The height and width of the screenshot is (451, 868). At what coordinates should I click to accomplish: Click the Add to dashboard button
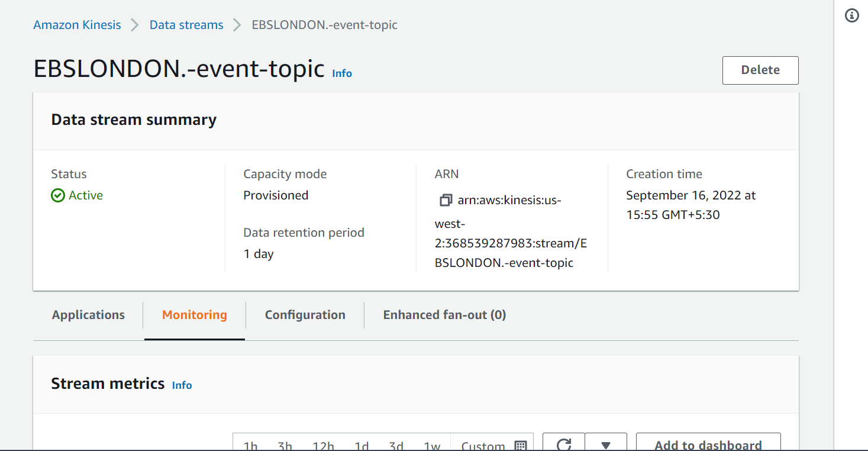(x=708, y=444)
